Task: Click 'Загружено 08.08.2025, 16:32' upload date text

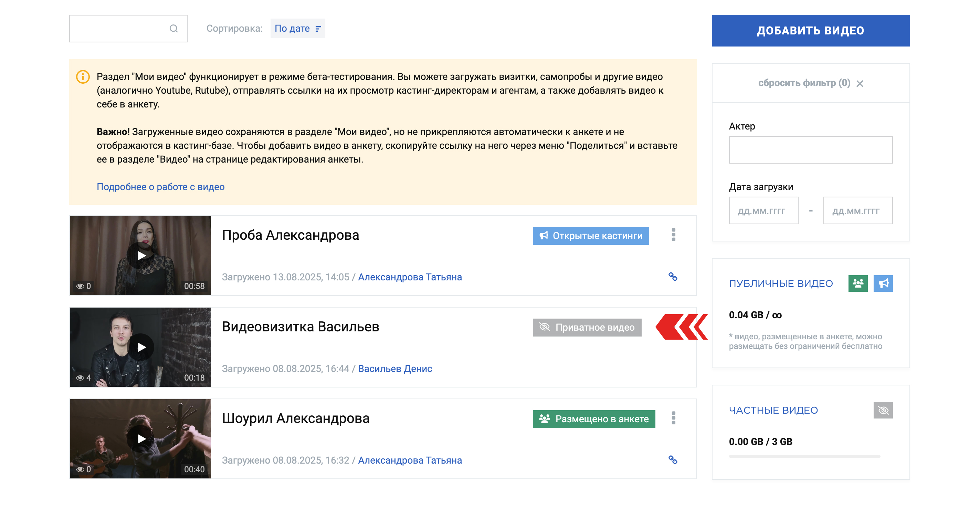Action: pos(285,460)
